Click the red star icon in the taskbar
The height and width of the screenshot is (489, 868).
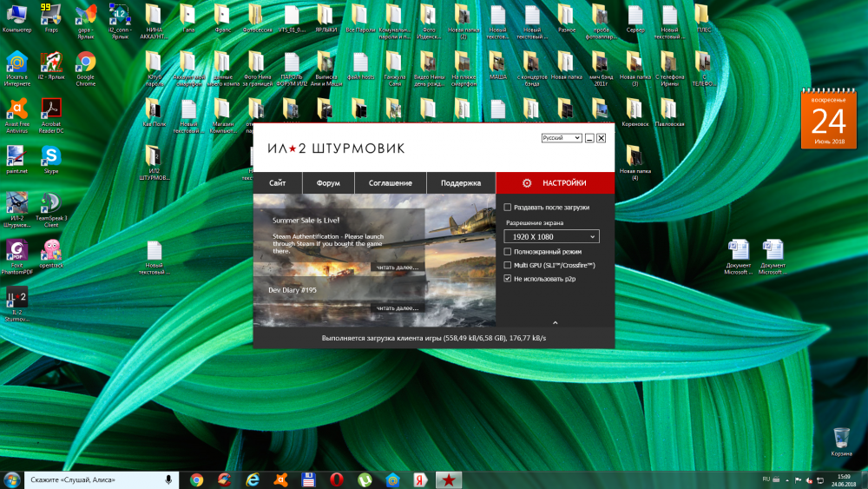(x=447, y=479)
